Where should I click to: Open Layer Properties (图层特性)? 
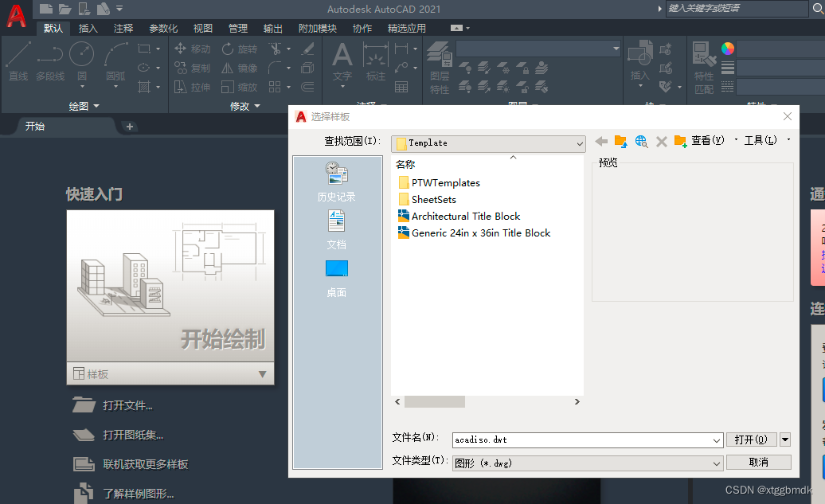[x=440, y=68]
